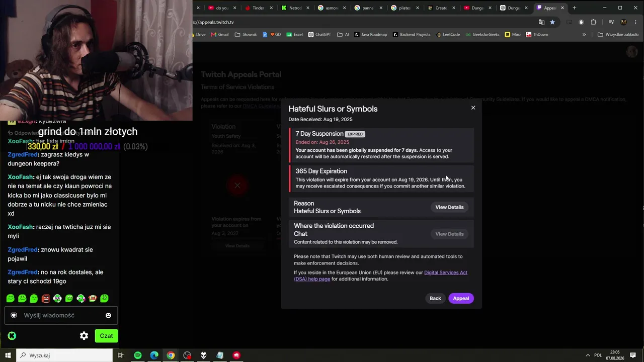
Task: Open View Details for the violation Reason
Action: [449, 207]
